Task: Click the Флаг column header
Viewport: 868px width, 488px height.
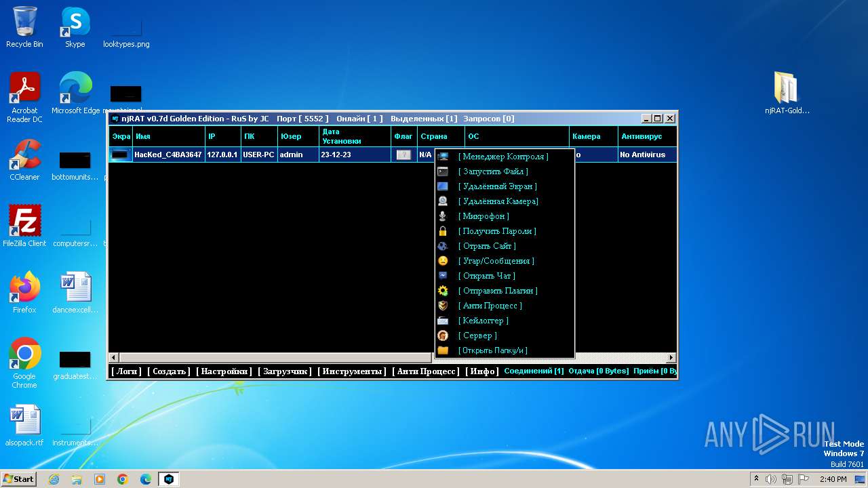Action: pyautogui.click(x=403, y=136)
